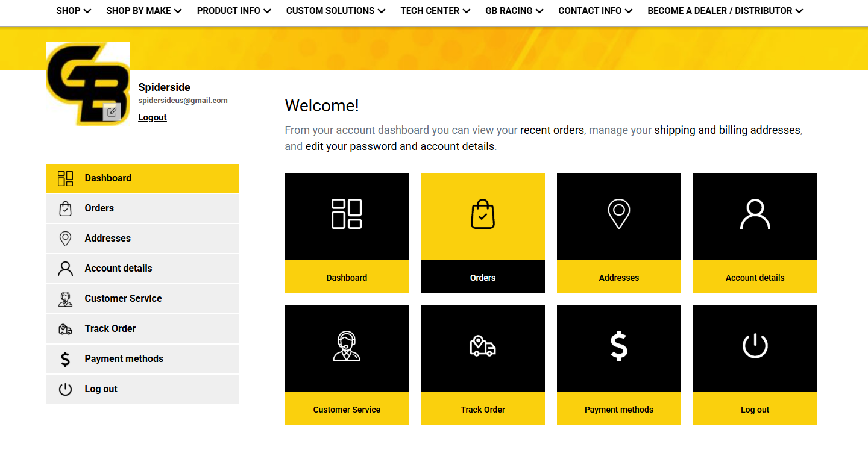
Task: Expand the BECOME A DEALER / DISTRIBUTOR menu
Action: 725,11
